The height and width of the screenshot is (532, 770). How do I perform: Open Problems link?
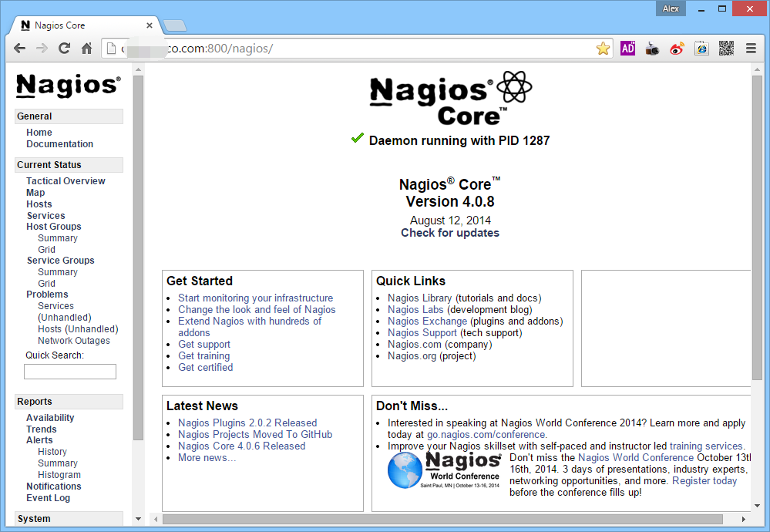point(47,295)
